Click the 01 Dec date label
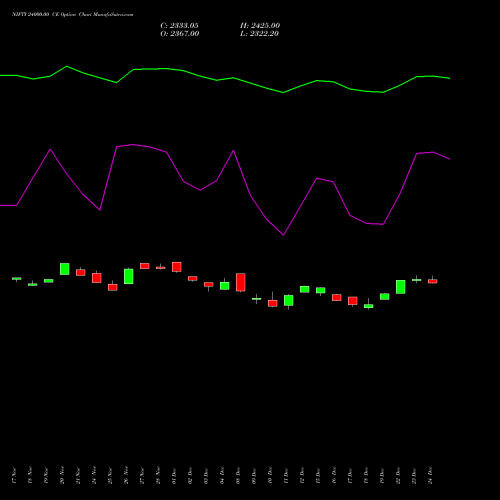Screen dimensions: 500x500 174,475
